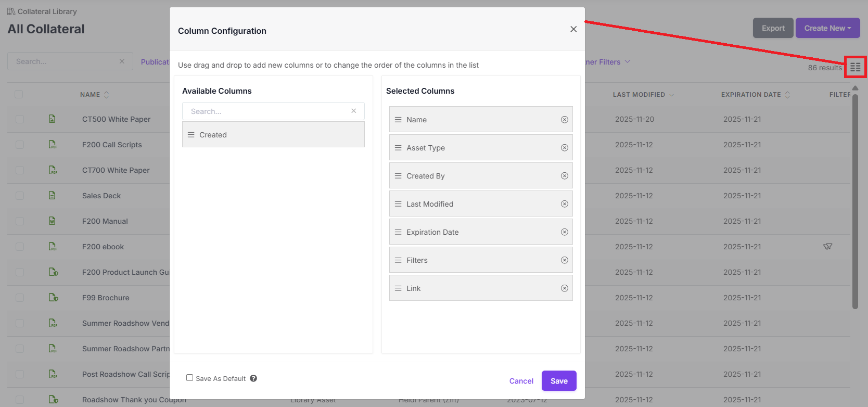Close the Column Configuration dialog
This screenshot has height=407, width=868.
point(573,29)
